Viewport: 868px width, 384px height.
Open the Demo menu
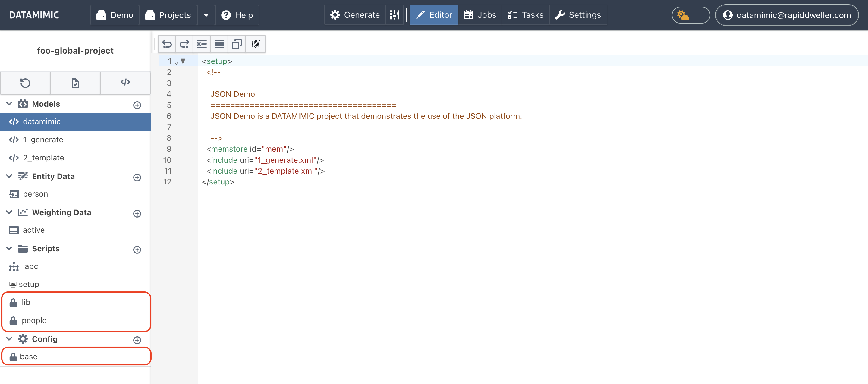(115, 15)
